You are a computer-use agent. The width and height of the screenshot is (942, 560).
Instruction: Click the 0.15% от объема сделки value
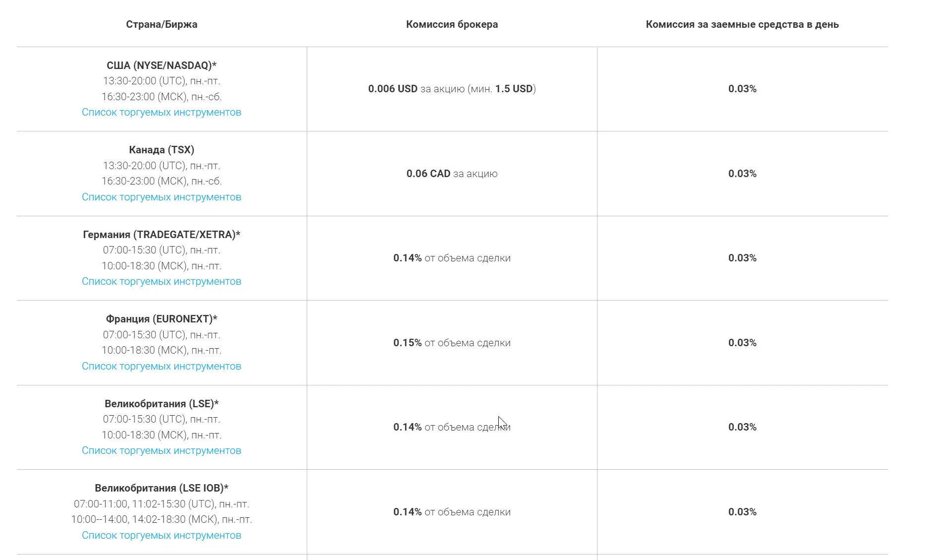pos(452,343)
